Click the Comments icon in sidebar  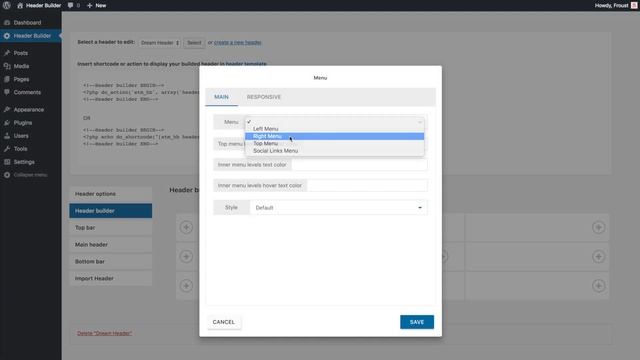pyautogui.click(x=7, y=92)
